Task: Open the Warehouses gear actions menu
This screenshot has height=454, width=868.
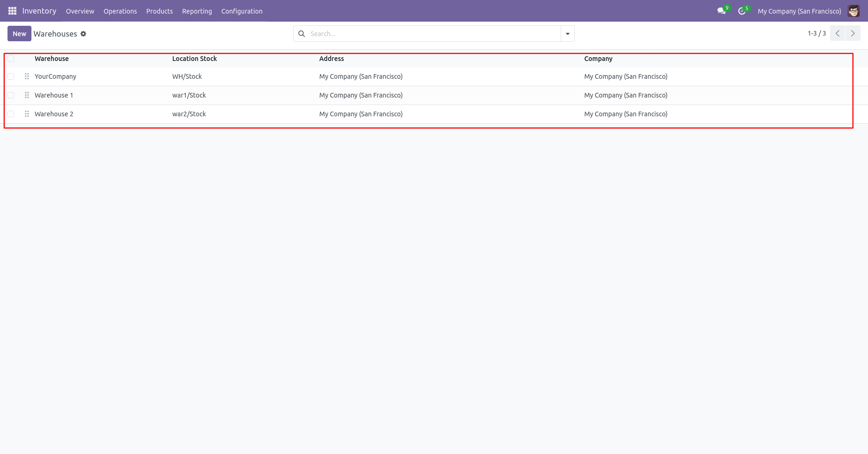Action: tap(84, 34)
